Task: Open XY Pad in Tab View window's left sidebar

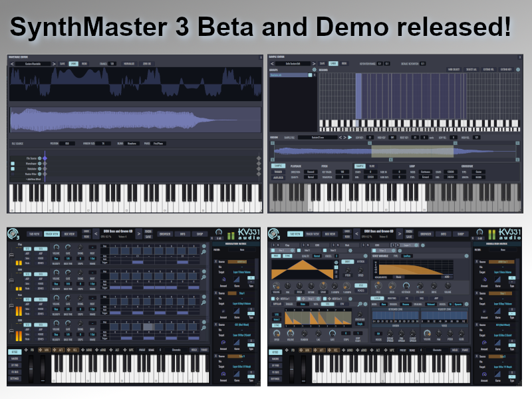Action: pos(275,365)
